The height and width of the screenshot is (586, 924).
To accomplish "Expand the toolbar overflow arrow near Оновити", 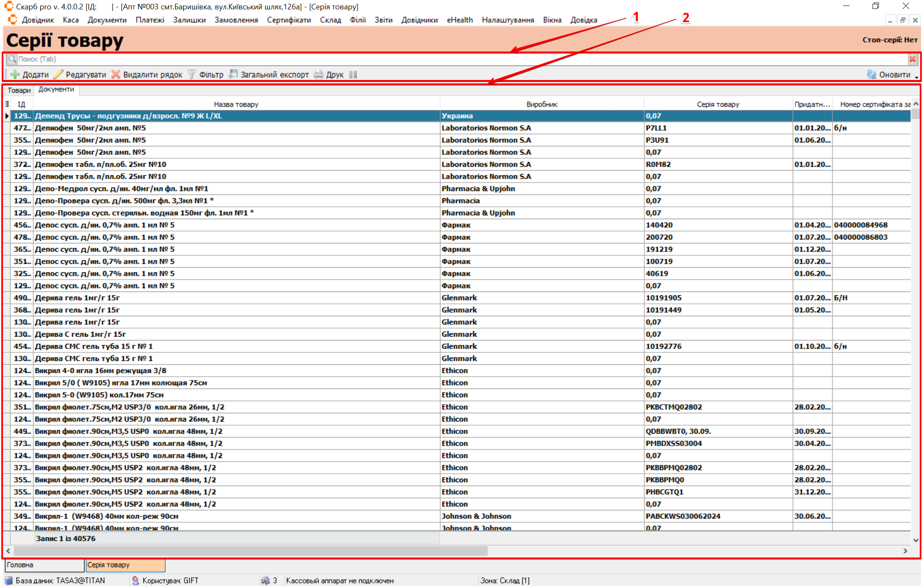I will (917, 77).
